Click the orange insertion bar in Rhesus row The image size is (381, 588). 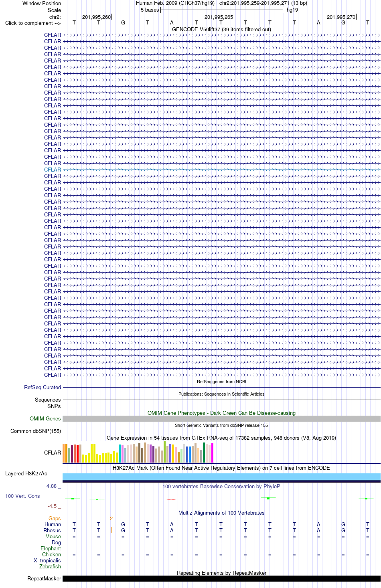pos(111,530)
